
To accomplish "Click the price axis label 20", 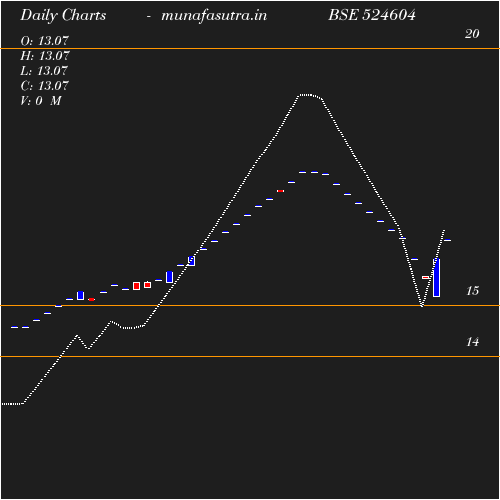I will pos(472,34).
